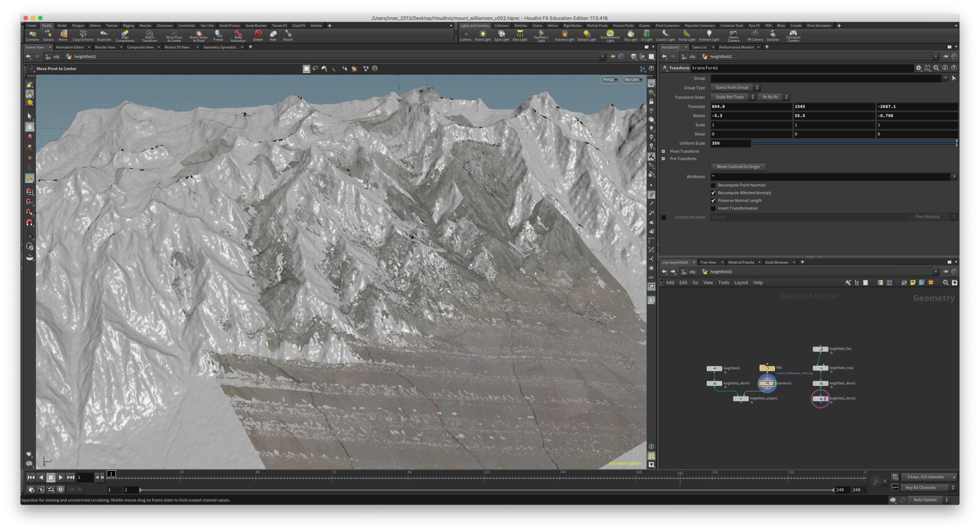Open the Layout menu in network editor

741,282
